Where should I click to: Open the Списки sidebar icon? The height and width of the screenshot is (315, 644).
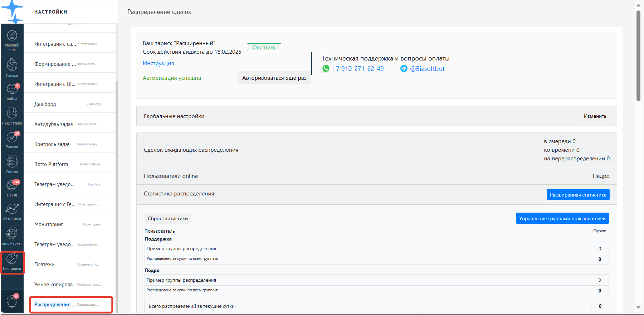12,164
